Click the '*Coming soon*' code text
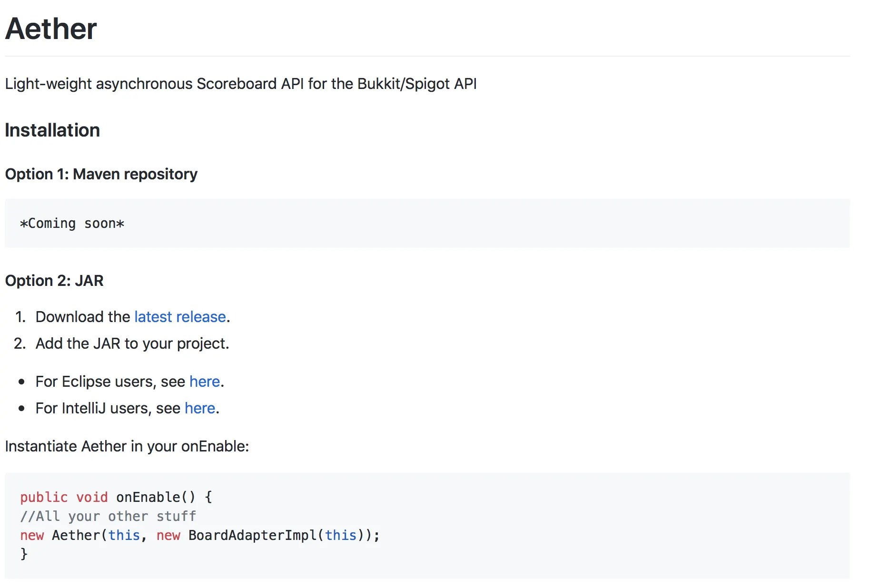 pos(72,224)
